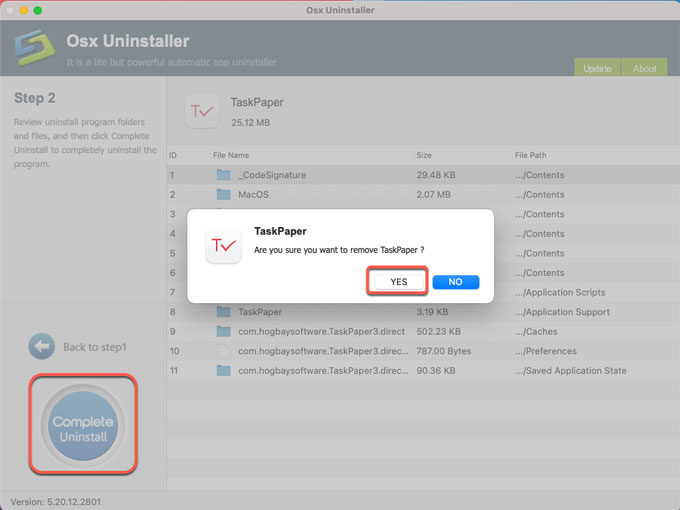Click the .../Application Scripts path
The width and height of the screenshot is (680, 510).
coord(560,292)
